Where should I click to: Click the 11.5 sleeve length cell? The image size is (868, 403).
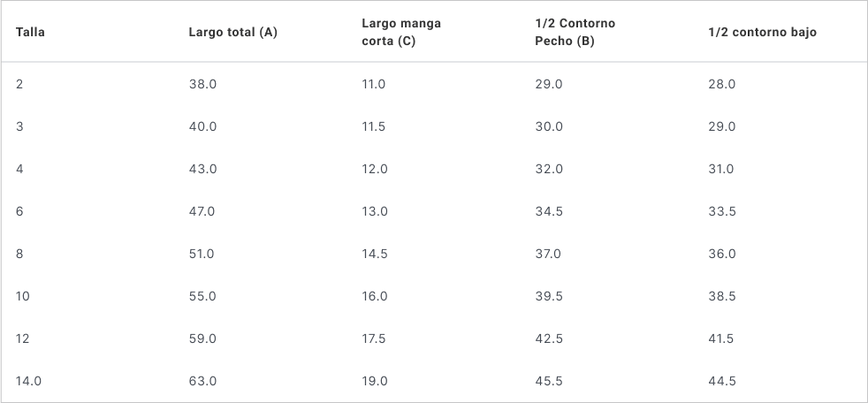pyautogui.click(x=374, y=126)
